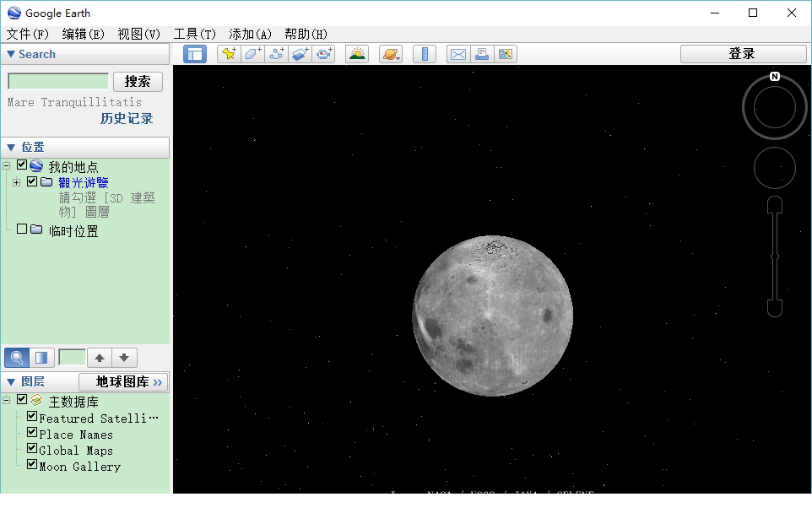
Task: Add an image overlay
Action: coord(300,54)
